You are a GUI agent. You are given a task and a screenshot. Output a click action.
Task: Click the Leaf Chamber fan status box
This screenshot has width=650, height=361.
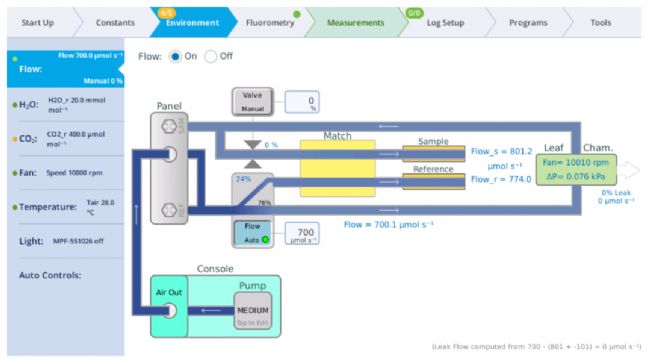(x=576, y=170)
